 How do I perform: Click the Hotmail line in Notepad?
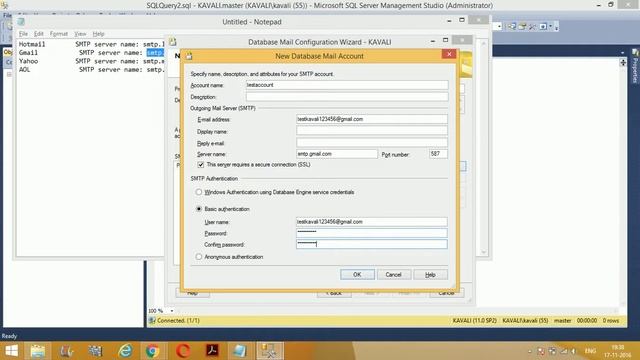click(92, 44)
